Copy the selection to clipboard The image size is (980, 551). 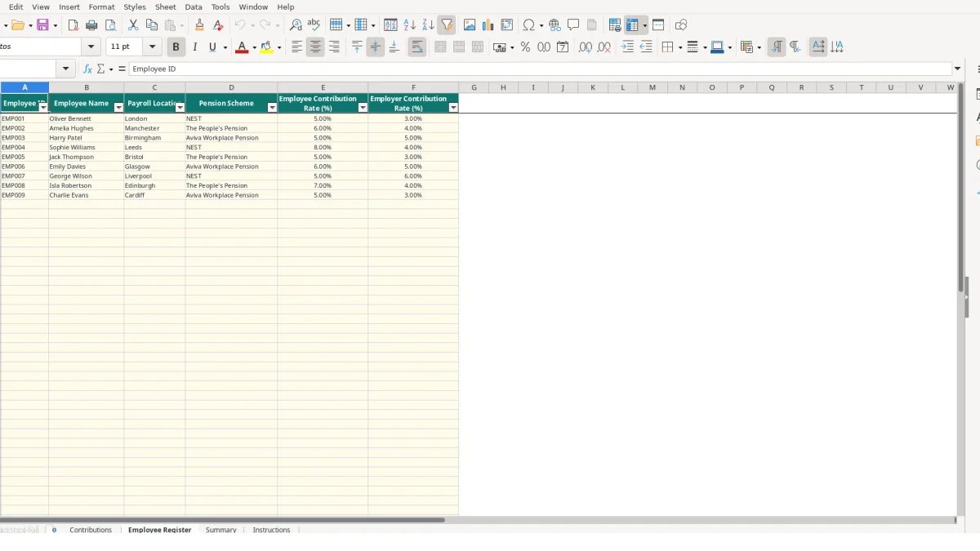(151, 25)
